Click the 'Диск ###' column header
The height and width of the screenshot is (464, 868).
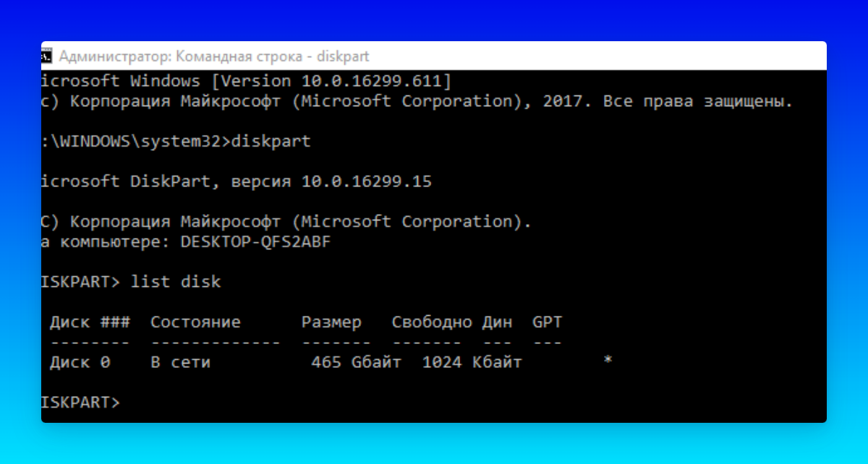coord(89,322)
